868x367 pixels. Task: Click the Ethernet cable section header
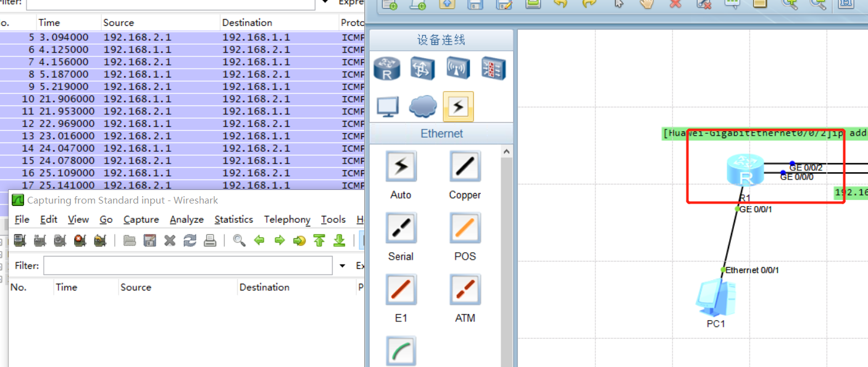(x=441, y=133)
